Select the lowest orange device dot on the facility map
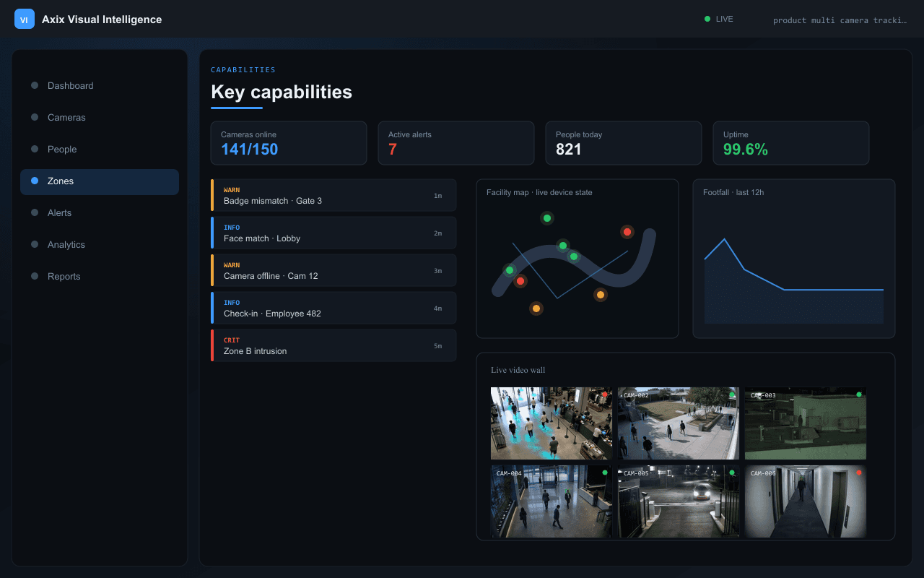The width and height of the screenshot is (924, 578). click(x=536, y=309)
